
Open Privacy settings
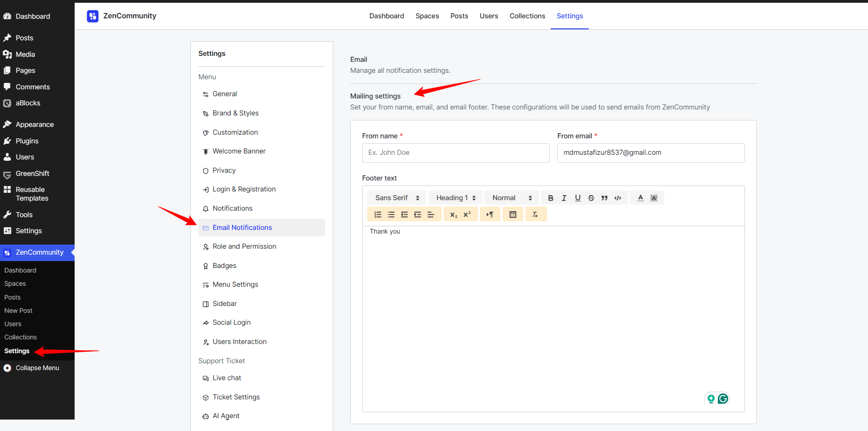(261, 170)
